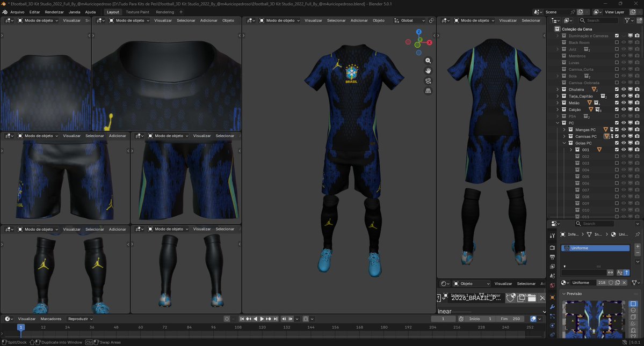Switch to Rendering workspace tab
The image size is (644, 346).
click(165, 12)
